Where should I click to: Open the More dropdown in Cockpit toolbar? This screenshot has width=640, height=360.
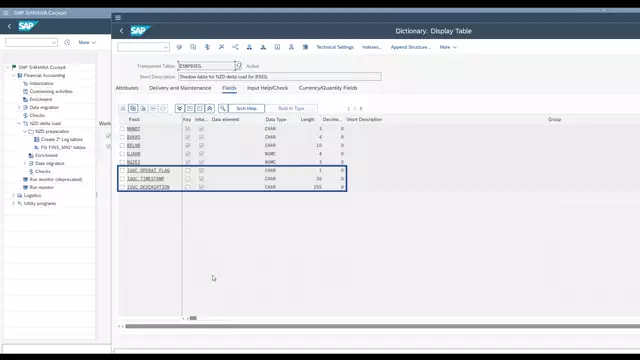87,42
